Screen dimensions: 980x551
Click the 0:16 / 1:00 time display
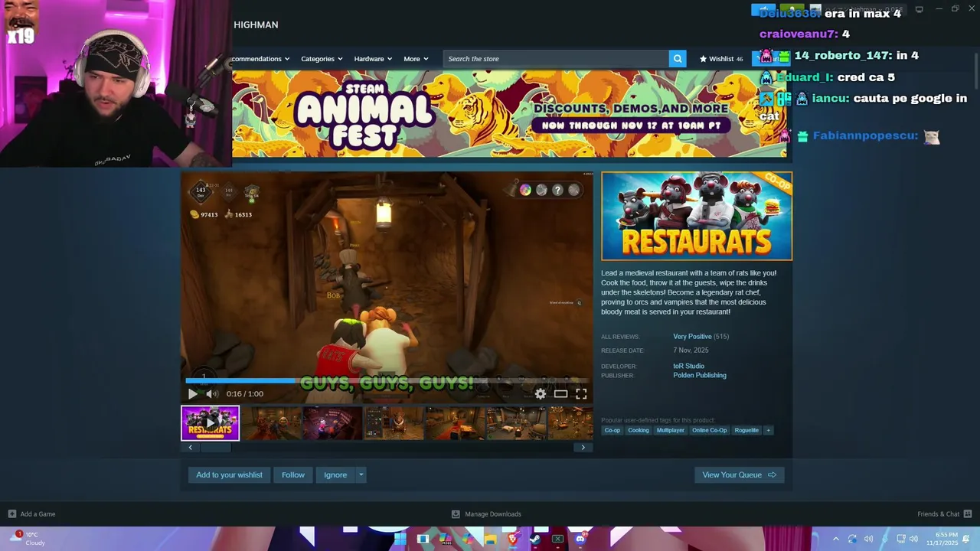[x=244, y=393]
